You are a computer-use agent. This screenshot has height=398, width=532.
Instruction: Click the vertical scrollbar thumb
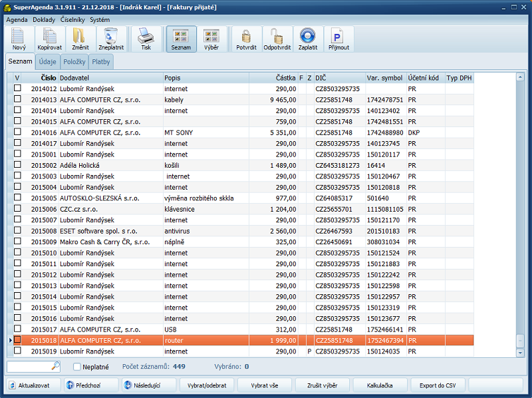tap(520, 341)
